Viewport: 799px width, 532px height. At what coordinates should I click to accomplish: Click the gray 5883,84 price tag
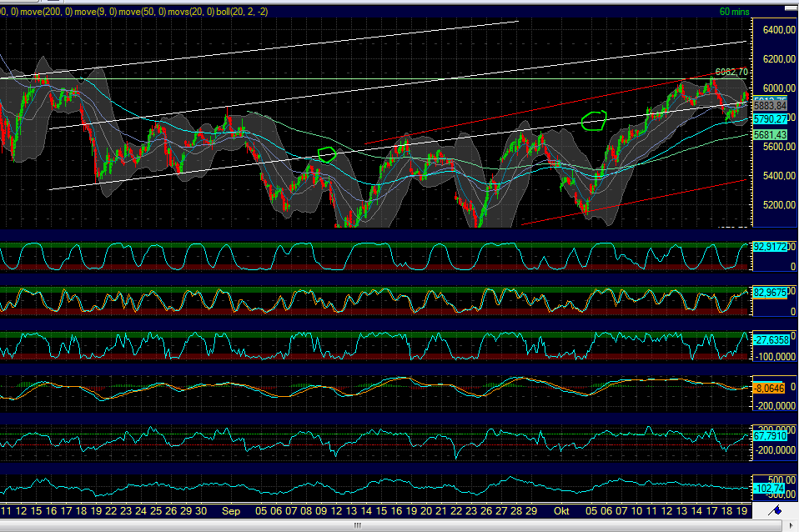point(771,106)
